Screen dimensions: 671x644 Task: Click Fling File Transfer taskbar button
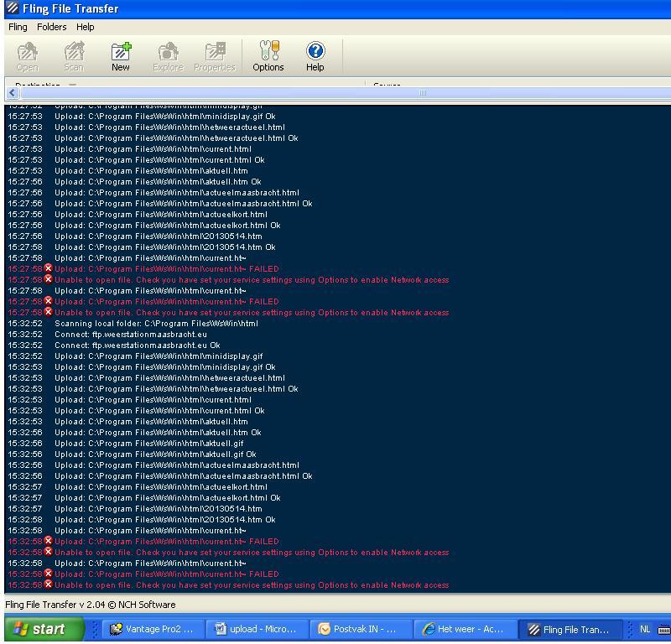pos(570,630)
